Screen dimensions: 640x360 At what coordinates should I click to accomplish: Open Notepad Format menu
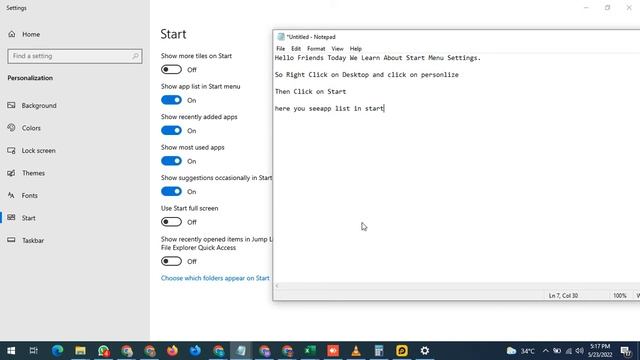coord(316,49)
